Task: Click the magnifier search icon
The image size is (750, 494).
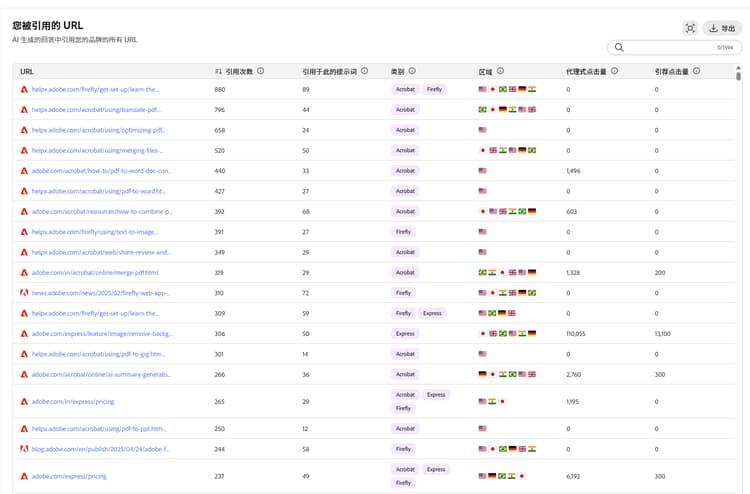Action: coord(620,47)
